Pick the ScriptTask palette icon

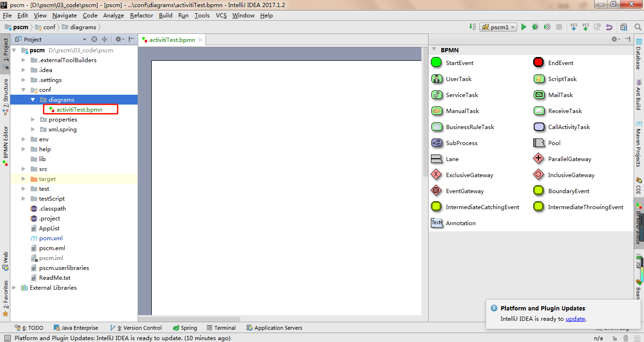(539, 79)
